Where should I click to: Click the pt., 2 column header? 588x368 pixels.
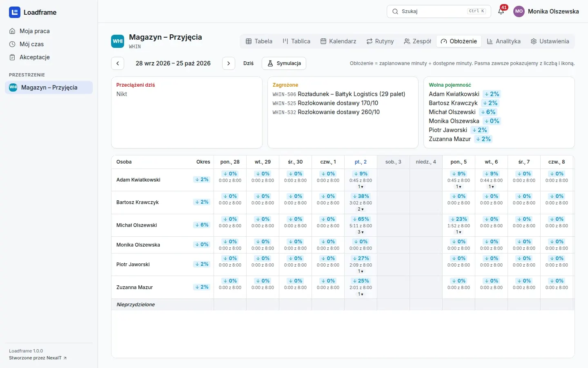click(361, 162)
